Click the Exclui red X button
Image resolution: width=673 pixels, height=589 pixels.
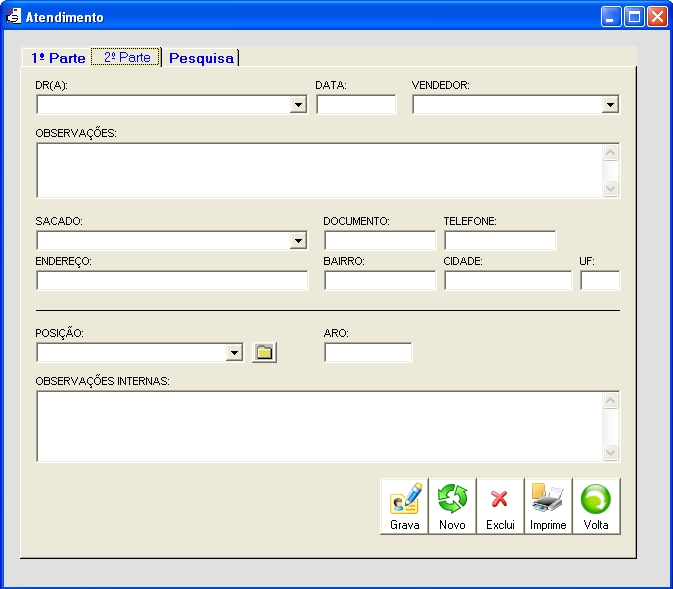pyautogui.click(x=500, y=507)
